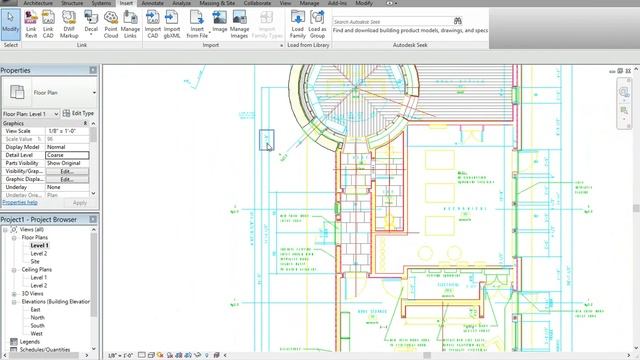The image size is (640, 360).
Task: Open Visual Style on view control bar
Action: (x=151, y=356)
